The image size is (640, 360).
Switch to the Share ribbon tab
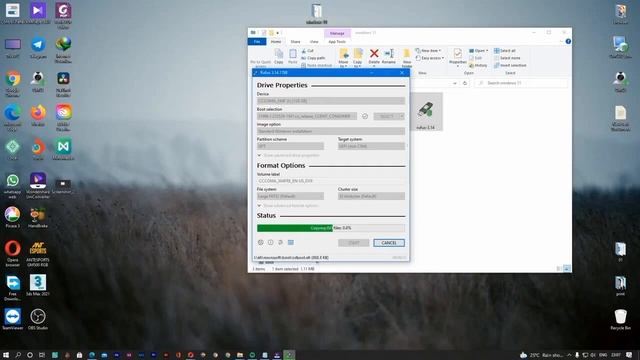pyautogui.click(x=295, y=42)
